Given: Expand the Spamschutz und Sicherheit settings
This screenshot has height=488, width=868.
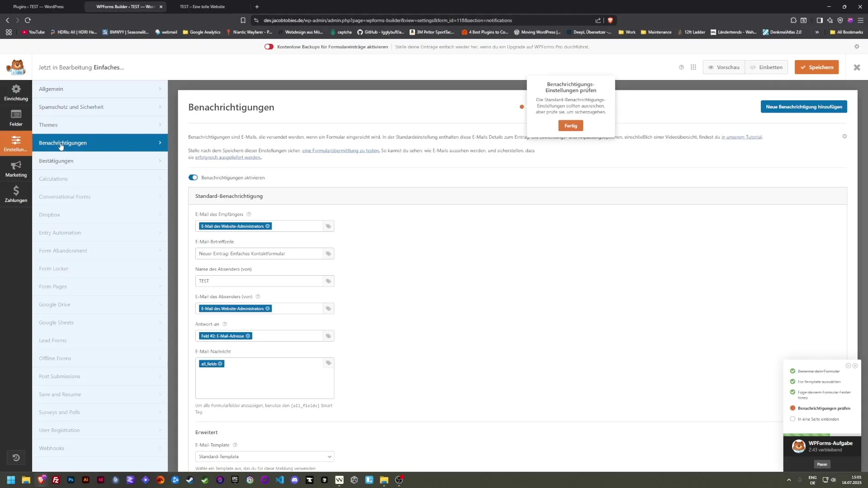Looking at the screenshot, I should click(x=100, y=107).
